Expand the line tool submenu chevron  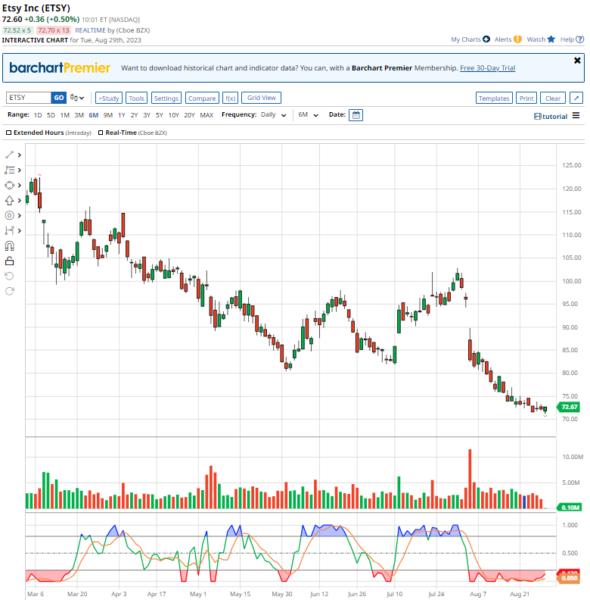pyautogui.click(x=19, y=155)
